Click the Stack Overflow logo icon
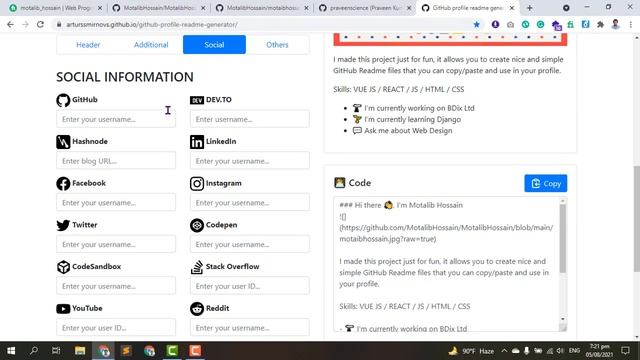This screenshot has height=360, width=640. [x=197, y=267]
